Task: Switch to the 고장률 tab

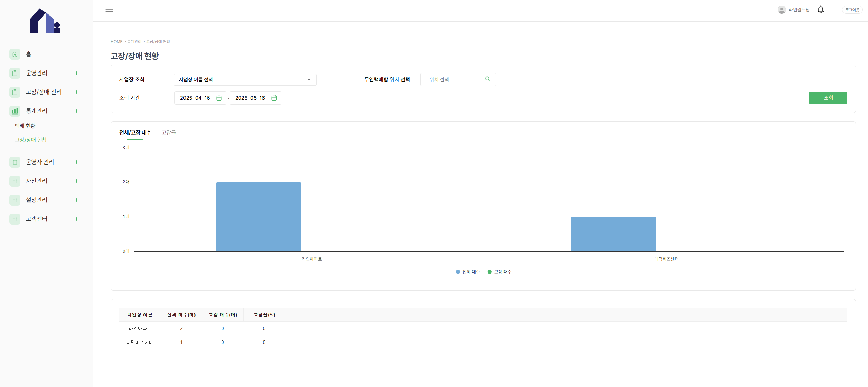Action: [169, 132]
